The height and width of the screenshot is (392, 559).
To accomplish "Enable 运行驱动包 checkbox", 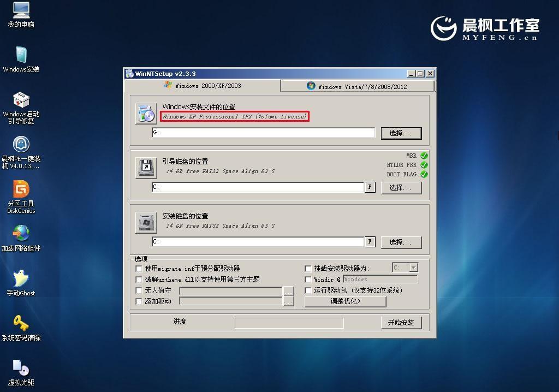I will tap(308, 290).
